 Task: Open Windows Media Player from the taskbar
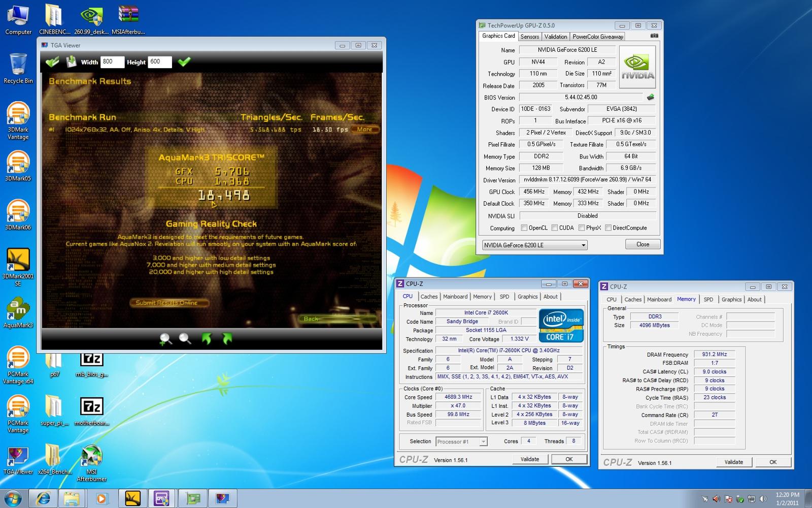[x=101, y=498]
